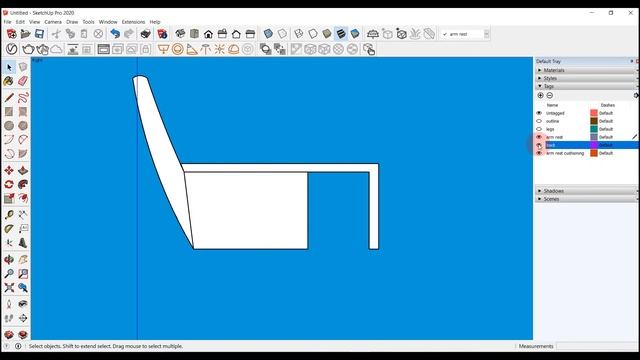Open tag details gear menu
The width and height of the screenshot is (640, 360).
click(636, 96)
